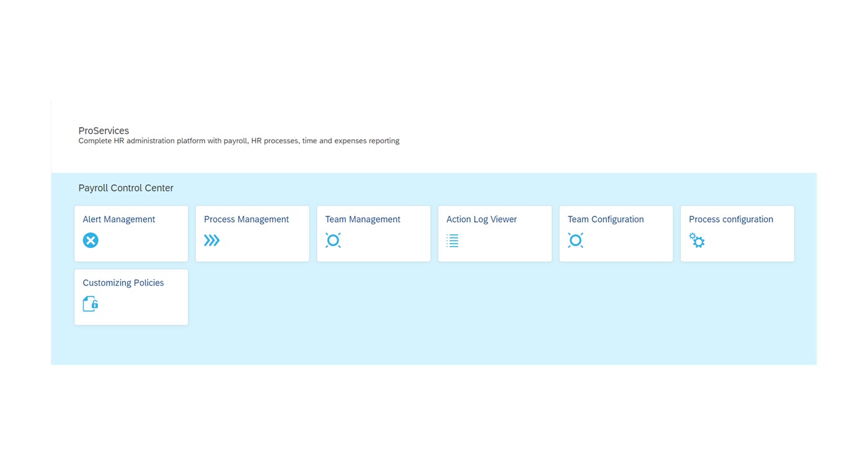Image resolution: width=868 pixels, height=465 pixels.
Task: Click the Customizing Policies locked-document icon
Action: click(x=91, y=304)
